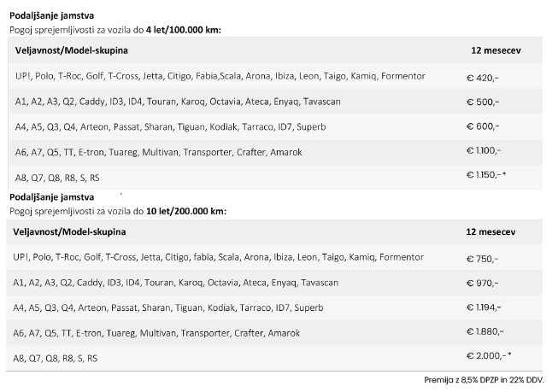Click the € 600,- price
558x392 pixels.
click(483, 127)
